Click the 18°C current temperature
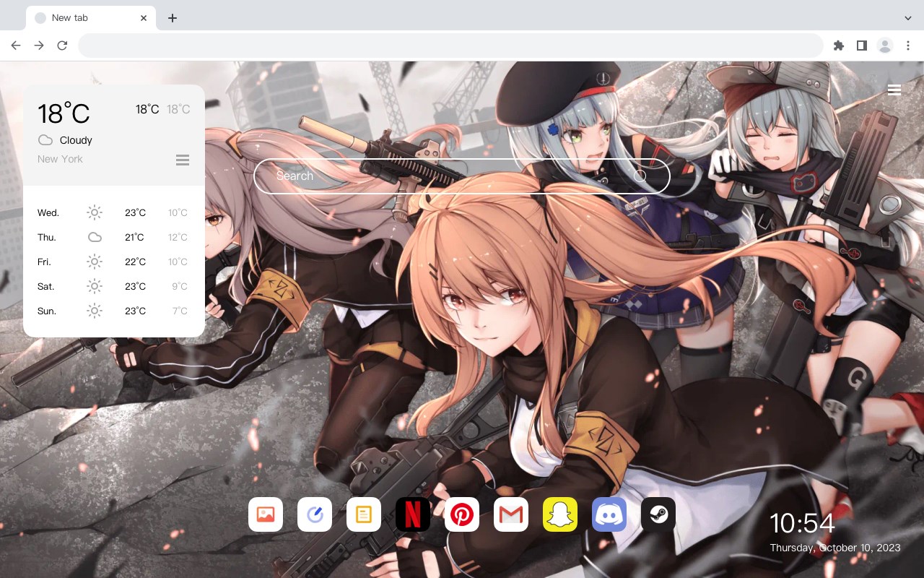The image size is (924, 578). click(x=64, y=113)
